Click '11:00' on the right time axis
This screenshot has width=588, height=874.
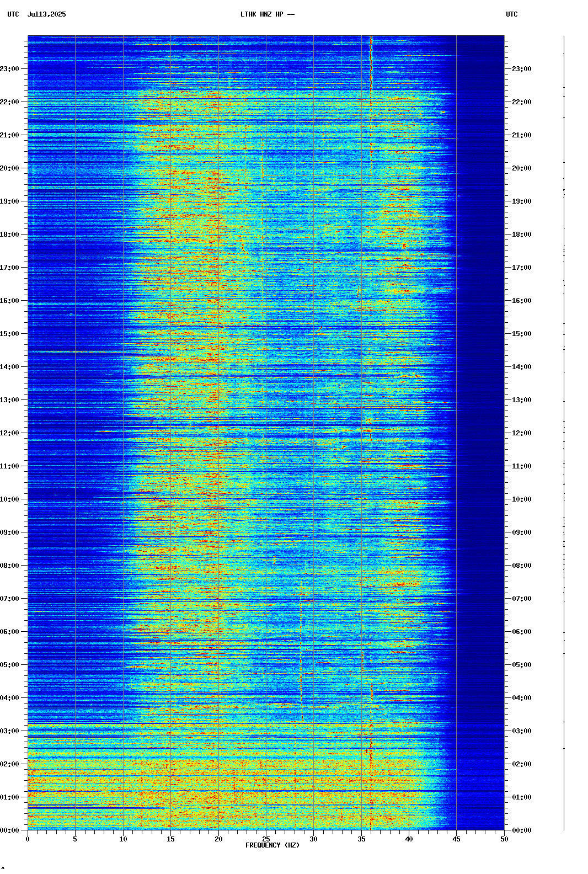point(522,466)
